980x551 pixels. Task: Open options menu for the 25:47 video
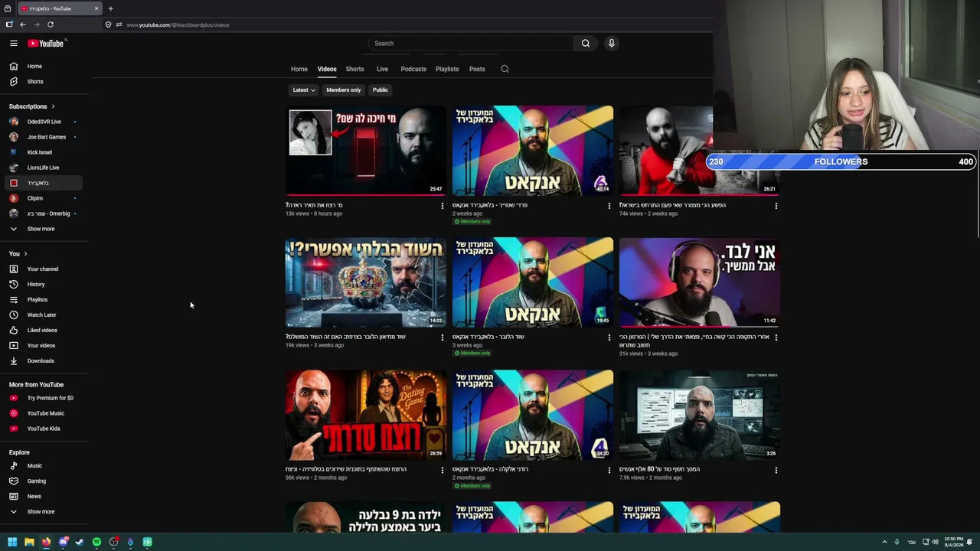click(x=442, y=206)
